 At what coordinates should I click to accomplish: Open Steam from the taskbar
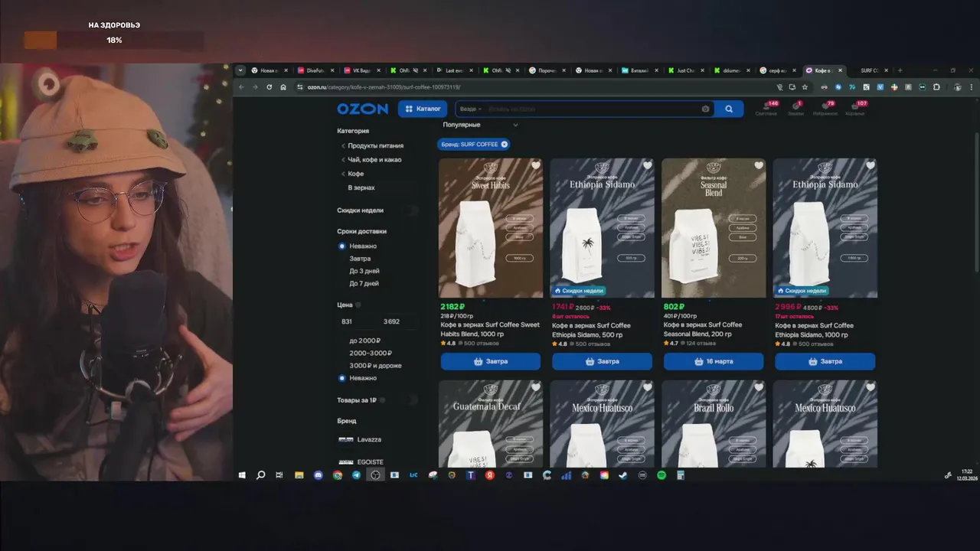point(623,475)
